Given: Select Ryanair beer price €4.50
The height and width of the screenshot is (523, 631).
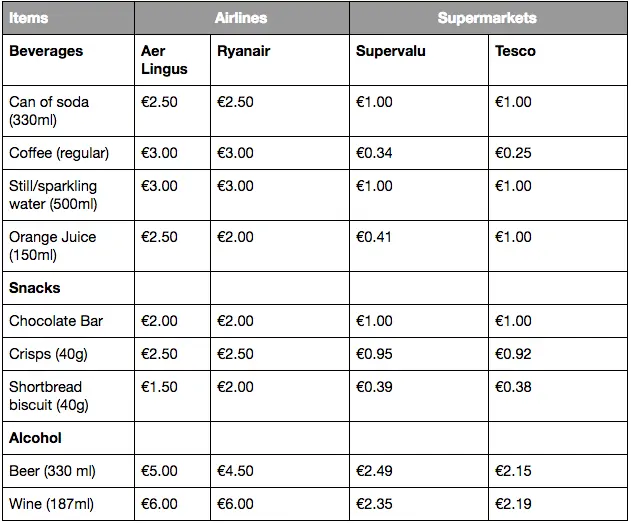Looking at the screenshot, I should (x=235, y=471).
